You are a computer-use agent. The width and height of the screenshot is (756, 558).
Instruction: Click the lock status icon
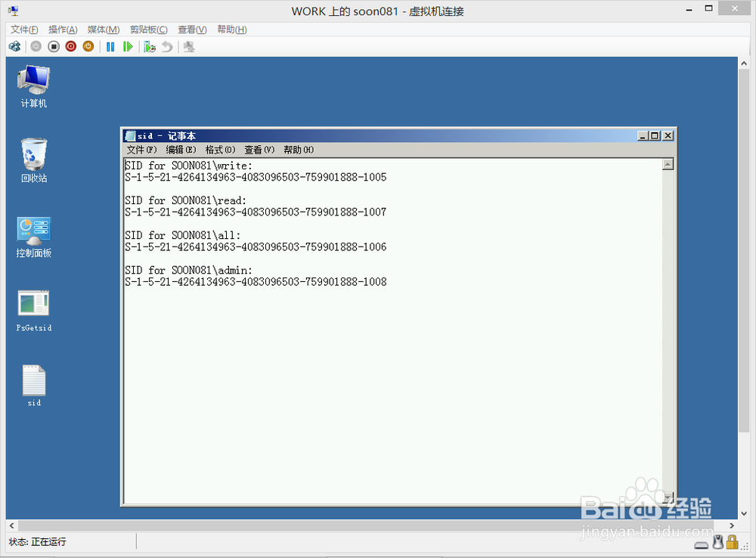(x=733, y=542)
